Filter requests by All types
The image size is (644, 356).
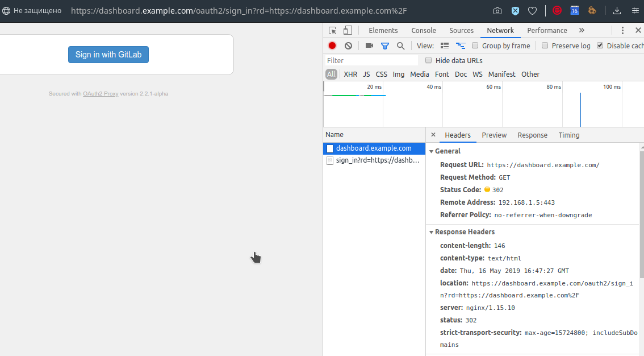(331, 74)
